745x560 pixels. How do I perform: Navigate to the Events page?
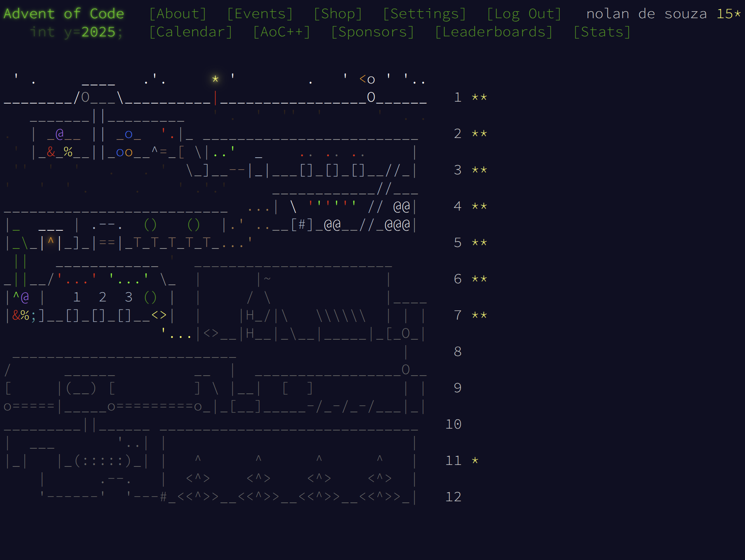260,14
